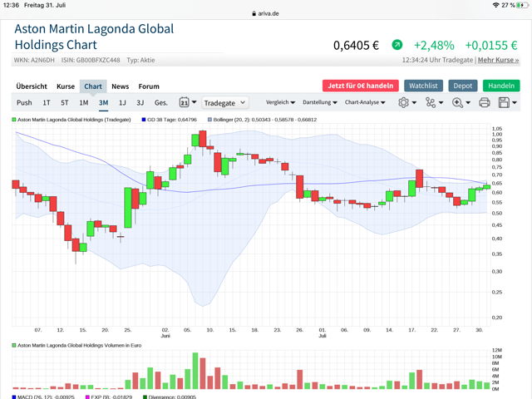Open the drawing tools node icon
532x399 pixels.
[x=431, y=102]
